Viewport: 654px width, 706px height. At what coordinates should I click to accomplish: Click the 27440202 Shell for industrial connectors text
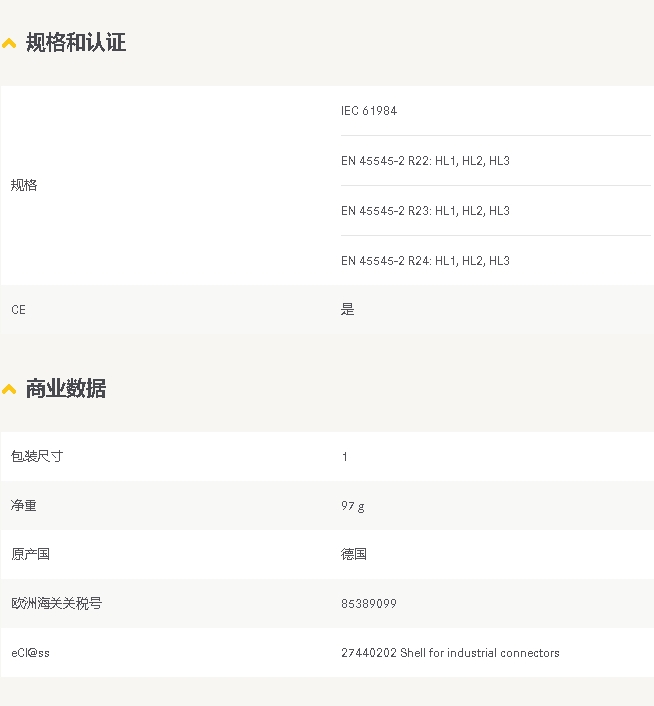click(450, 653)
